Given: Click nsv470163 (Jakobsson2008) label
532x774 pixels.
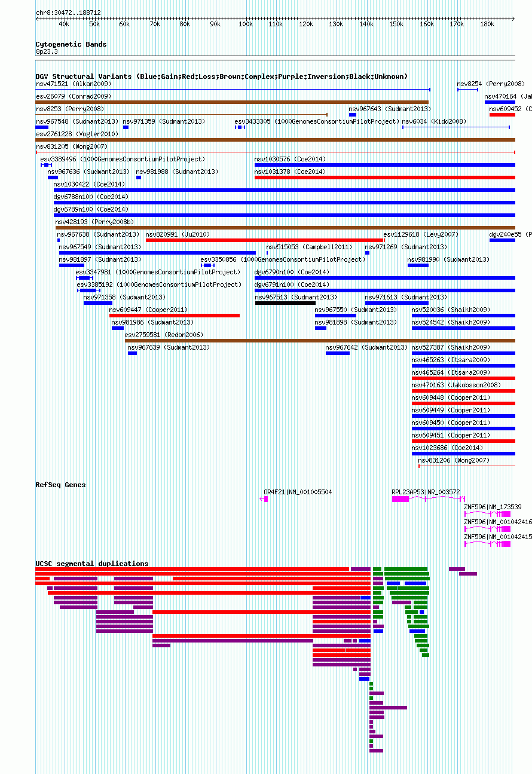Looking at the screenshot, I should [457, 386].
